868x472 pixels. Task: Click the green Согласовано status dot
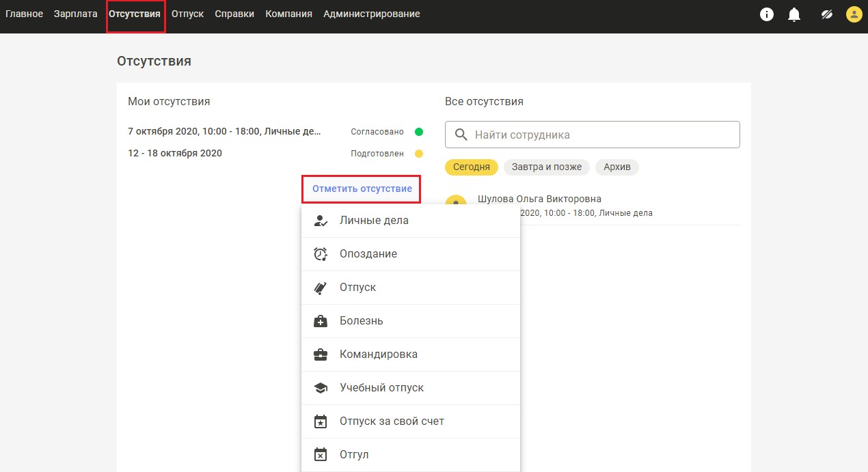(419, 132)
